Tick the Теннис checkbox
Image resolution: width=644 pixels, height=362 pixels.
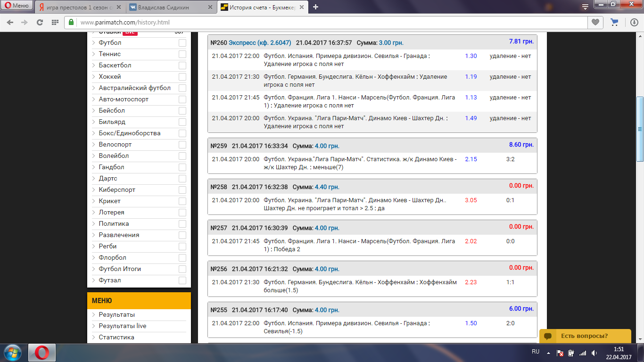click(x=182, y=54)
